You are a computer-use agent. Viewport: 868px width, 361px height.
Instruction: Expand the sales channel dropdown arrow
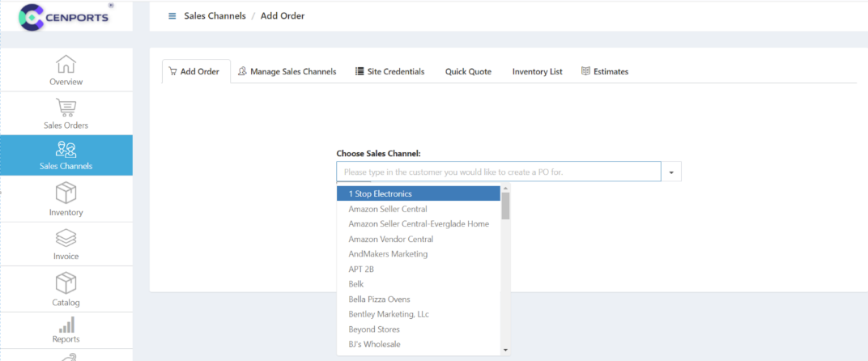tap(671, 172)
